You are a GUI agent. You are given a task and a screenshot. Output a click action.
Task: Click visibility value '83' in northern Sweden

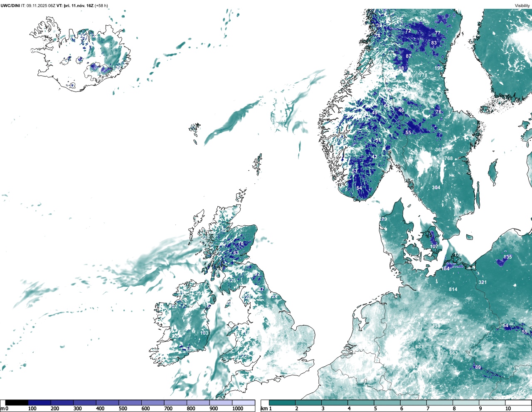[x=434, y=43]
